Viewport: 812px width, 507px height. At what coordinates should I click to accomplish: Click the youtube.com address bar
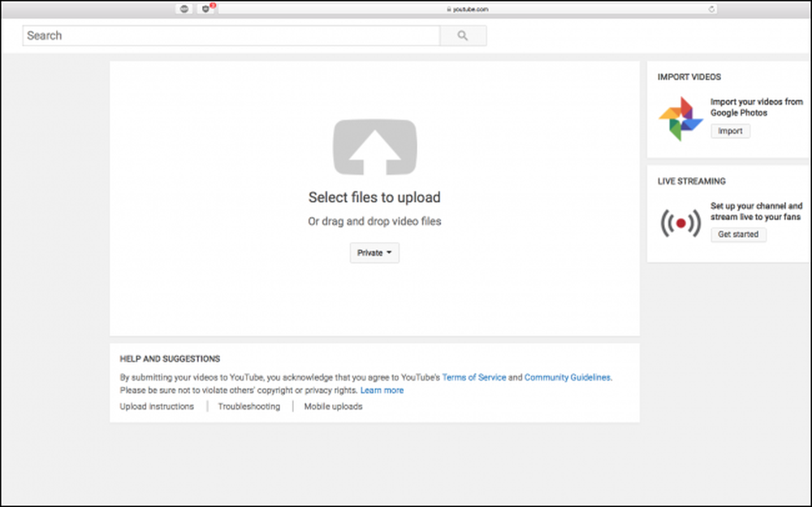pos(468,9)
